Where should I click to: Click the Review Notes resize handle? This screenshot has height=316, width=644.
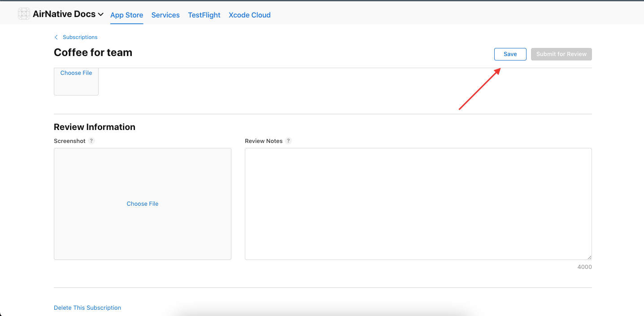[x=589, y=257]
